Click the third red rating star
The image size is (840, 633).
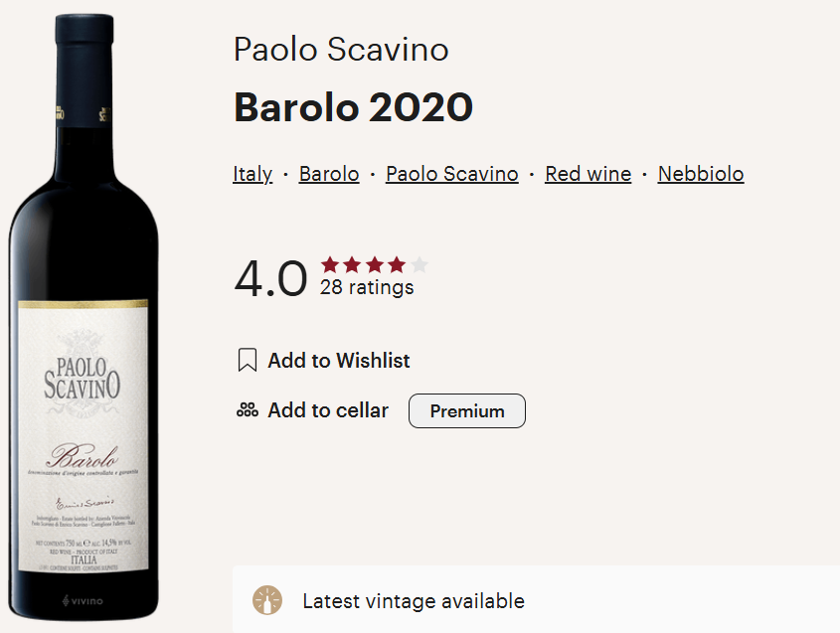click(x=375, y=264)
